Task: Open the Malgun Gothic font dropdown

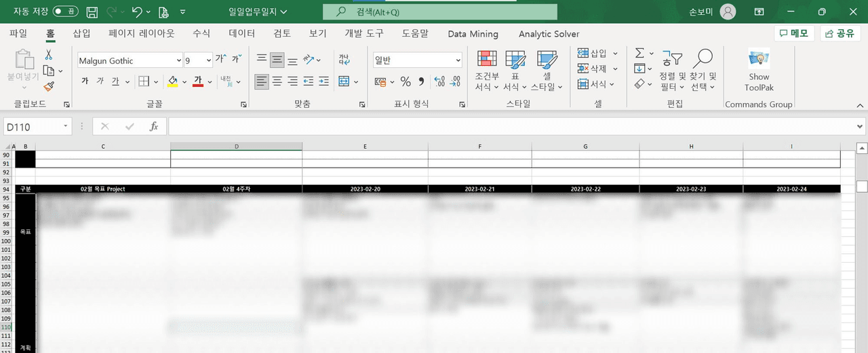Action: click(178, 60)
